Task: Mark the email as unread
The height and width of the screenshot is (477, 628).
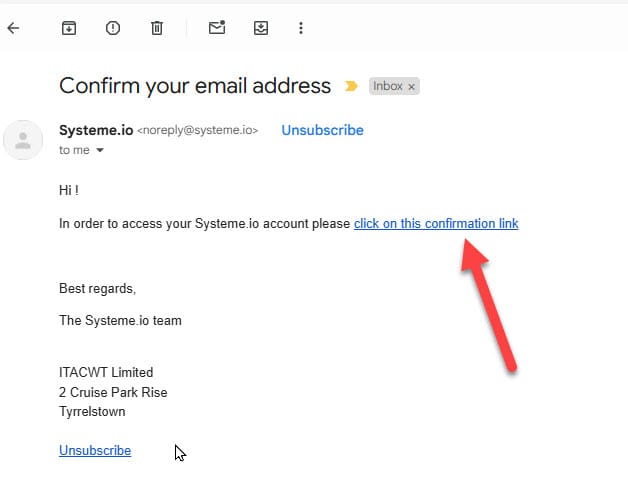Action: pyautogui.click(x=217, y=28)
